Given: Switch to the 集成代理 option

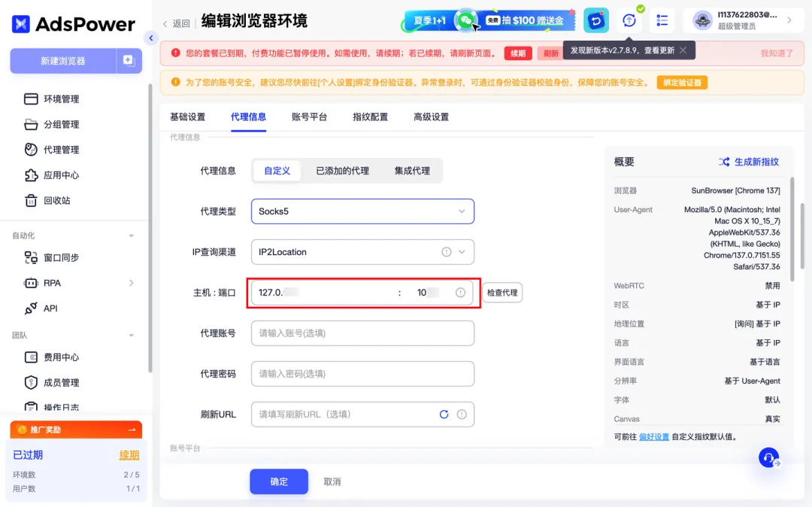Looking at the screenshot, I should pyautogui.click(x=412, y=171).
